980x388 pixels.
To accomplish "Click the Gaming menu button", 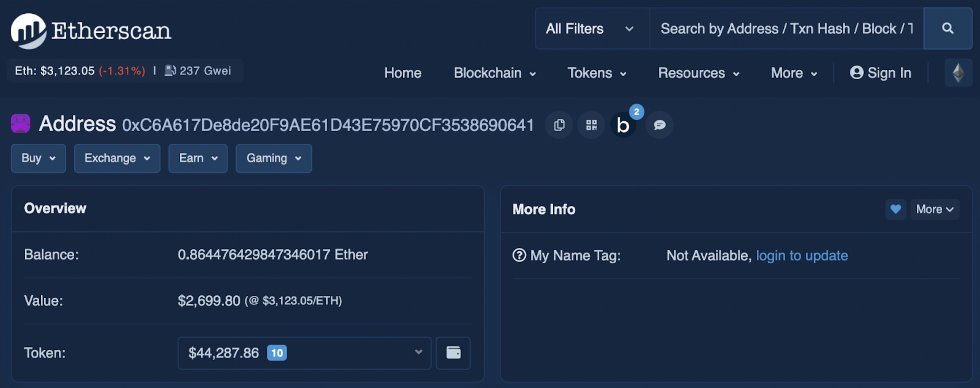I will tap(272, 158).
